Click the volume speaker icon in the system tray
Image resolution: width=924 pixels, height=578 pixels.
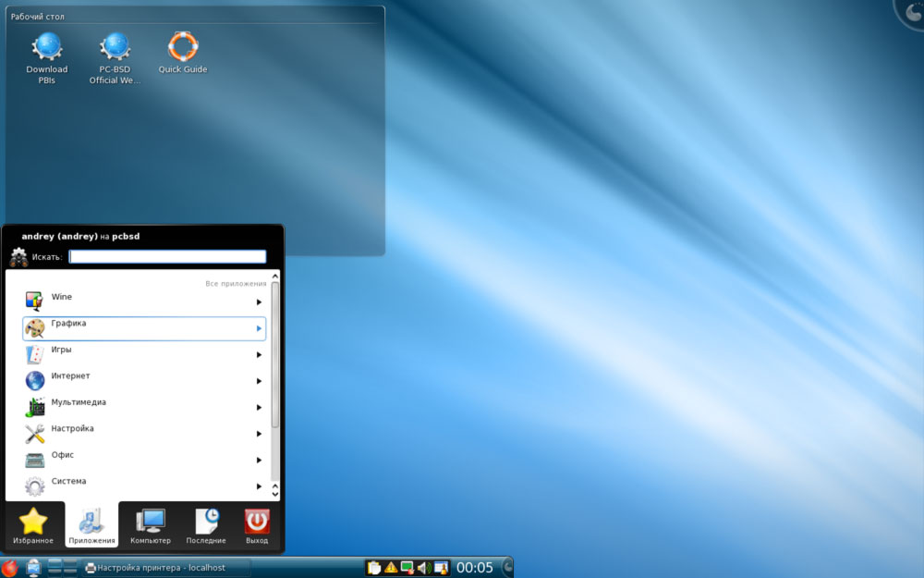pyautogui.click(x=423, y=568)
